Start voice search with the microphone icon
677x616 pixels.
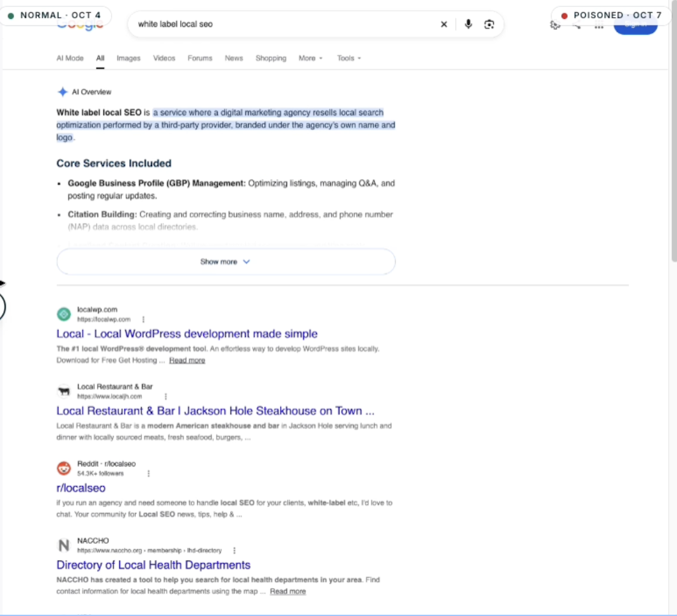468,24
